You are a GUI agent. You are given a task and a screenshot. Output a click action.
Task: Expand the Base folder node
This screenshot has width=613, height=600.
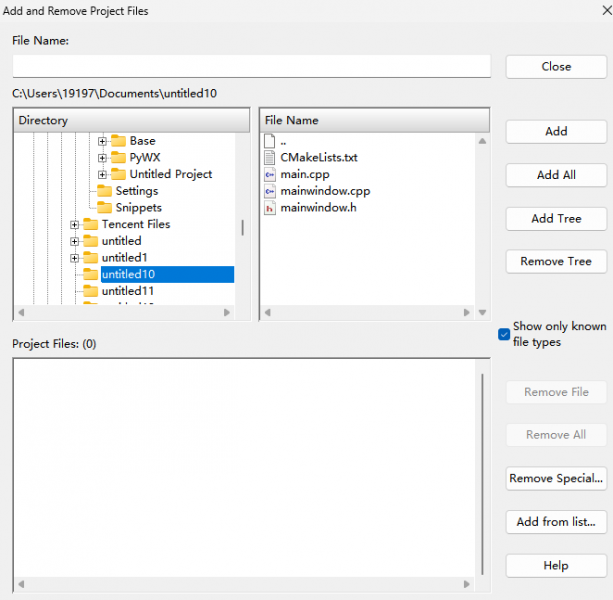pos(102,141)
